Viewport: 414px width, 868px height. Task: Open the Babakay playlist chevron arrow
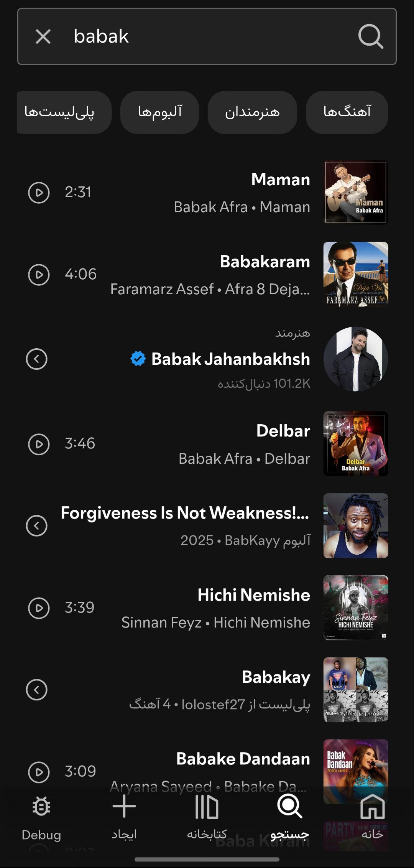[36, 690]
